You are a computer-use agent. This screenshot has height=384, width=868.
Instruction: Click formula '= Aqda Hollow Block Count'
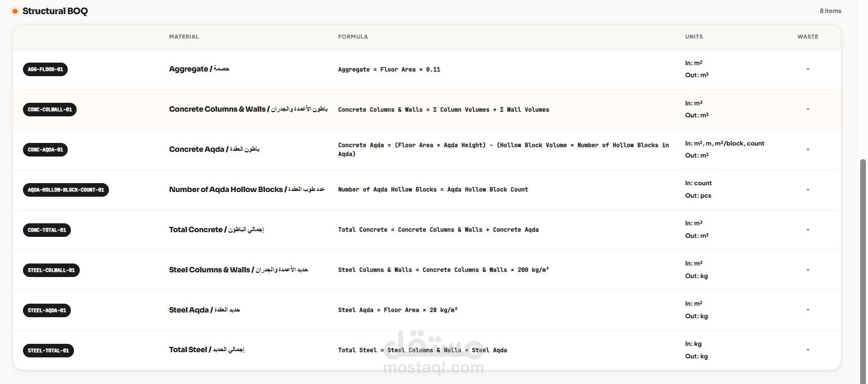(x=433, y=190)
